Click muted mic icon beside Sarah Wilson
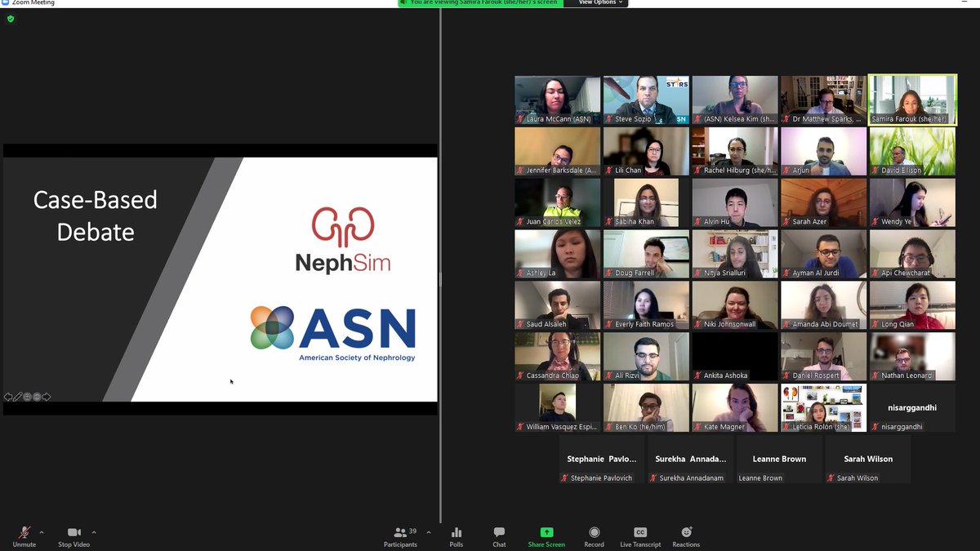The height and width of the screenshot is (551, 980). 831,478
